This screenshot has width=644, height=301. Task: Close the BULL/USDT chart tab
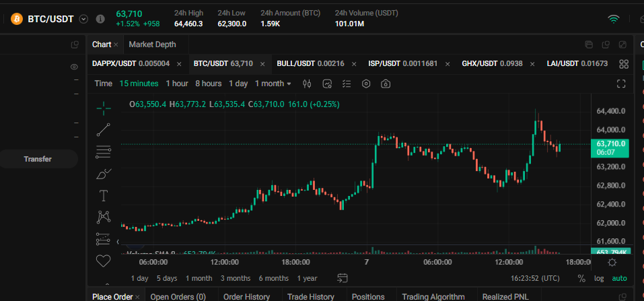(x=353, y=64)
